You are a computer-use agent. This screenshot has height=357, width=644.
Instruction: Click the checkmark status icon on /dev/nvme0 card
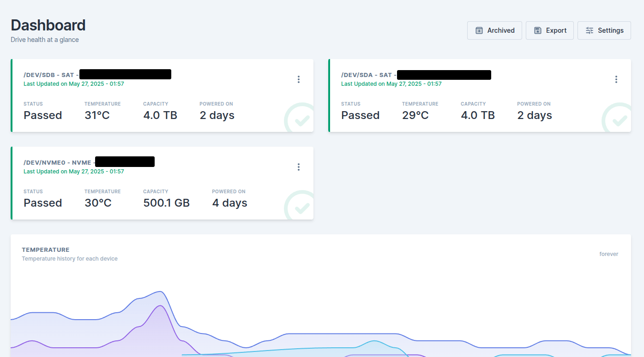(x=301, y=207)
